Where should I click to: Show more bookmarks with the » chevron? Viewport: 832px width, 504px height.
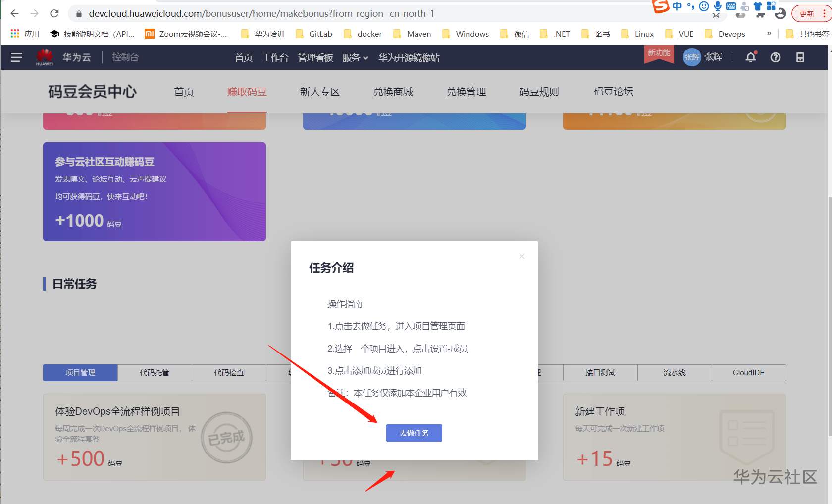pos(769,34)
